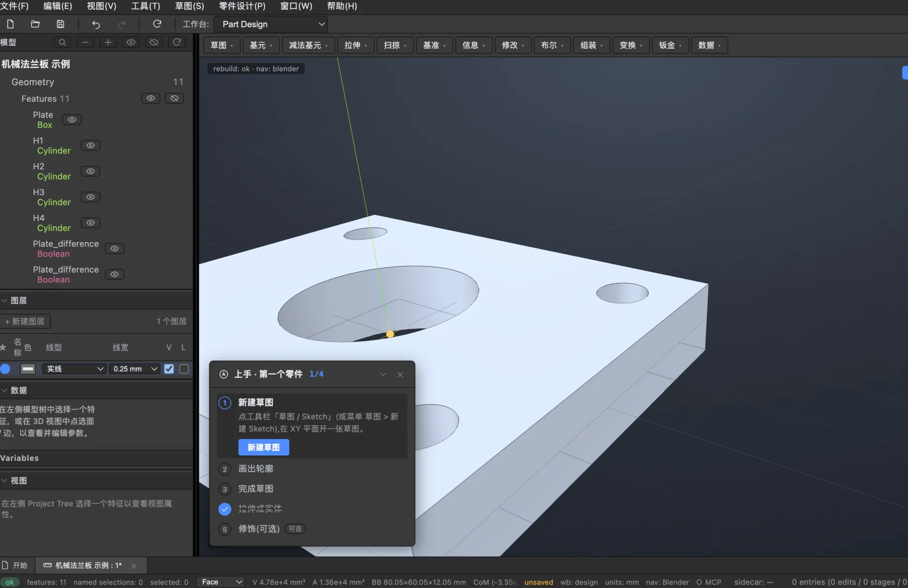
Task: Expand the model tree with the plus icon
Action: pyautogui.click(x=108, y=42)
